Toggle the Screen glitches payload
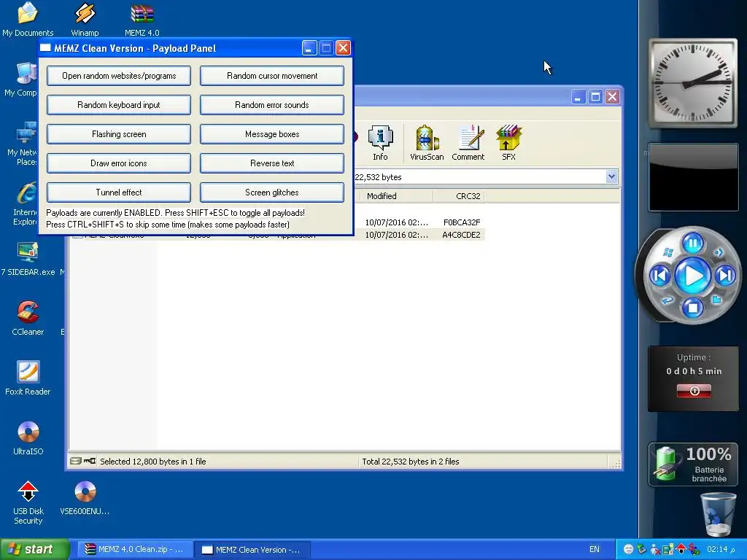747x560 pixels. point(272,192)
